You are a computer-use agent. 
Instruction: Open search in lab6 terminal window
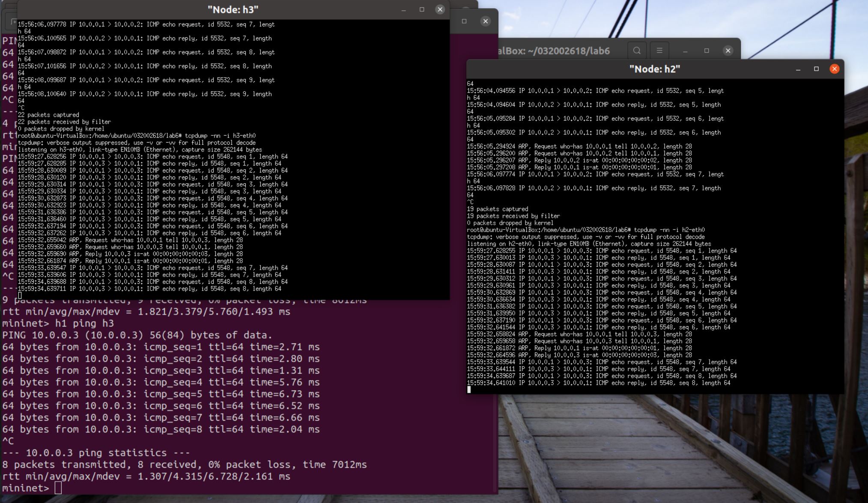click(x=637, y=51)
